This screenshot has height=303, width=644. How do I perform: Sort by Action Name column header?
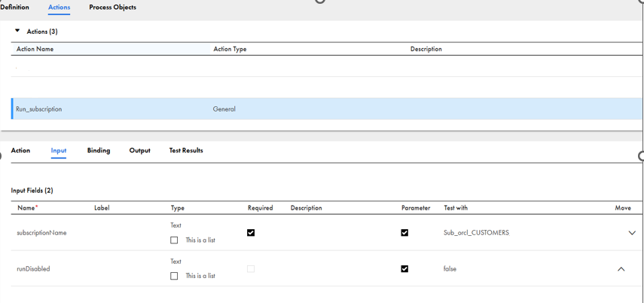[35, 49]
